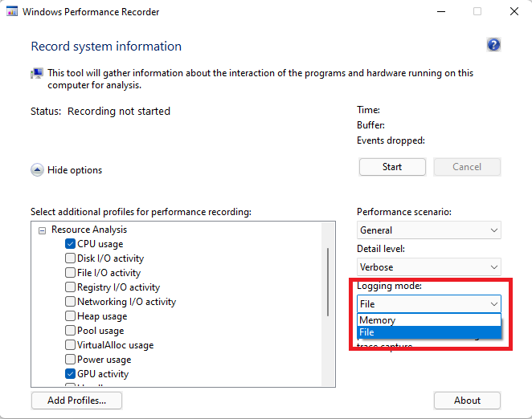Open the Detail level Verbose dropdown
This screenshot has width=532, height=419.
pyautogui.click(x=429, y=267)
